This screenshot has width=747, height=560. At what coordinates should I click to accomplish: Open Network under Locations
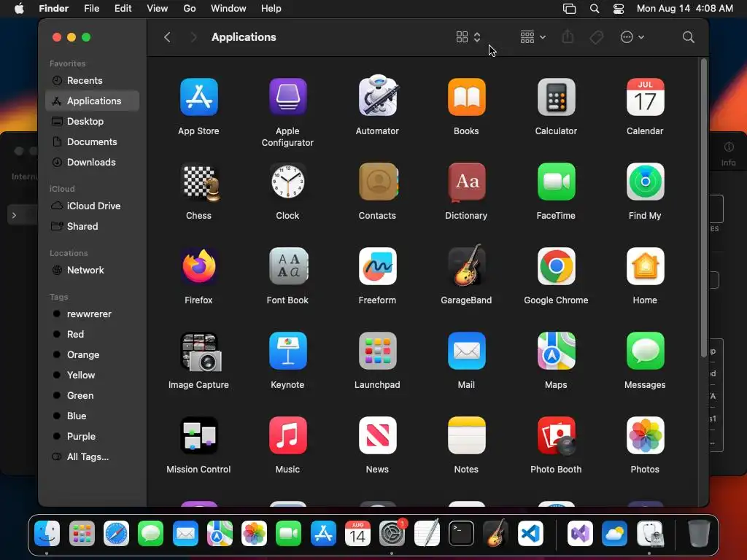[x=93, y=270]
